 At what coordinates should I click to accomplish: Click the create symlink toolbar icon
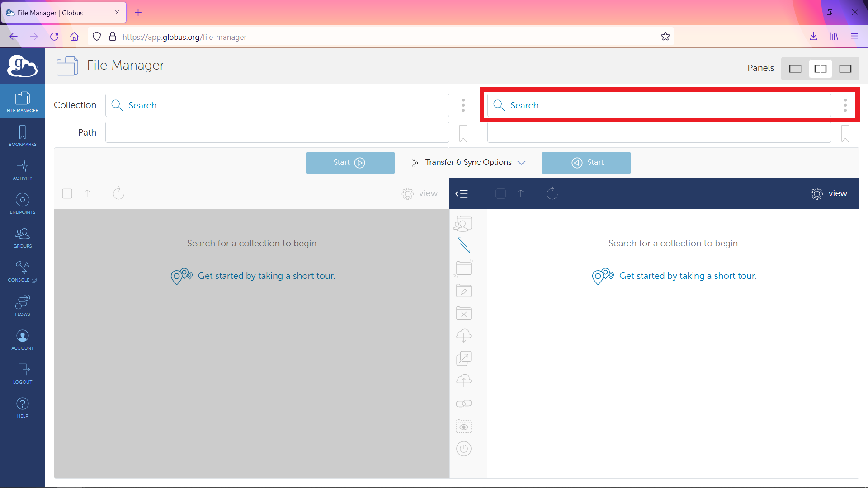[464, 404]
